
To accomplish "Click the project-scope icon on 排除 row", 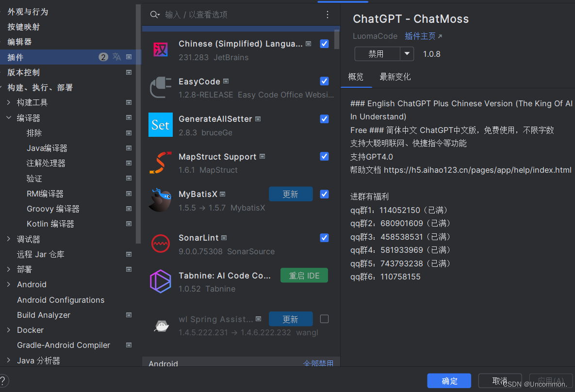I will [x=129, y=133].
